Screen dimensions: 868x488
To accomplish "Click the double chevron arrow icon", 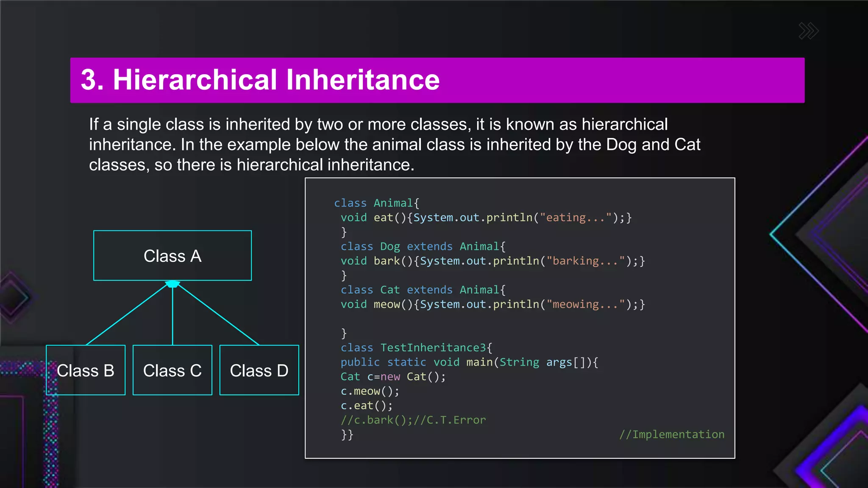I will [x=808, y=31].
